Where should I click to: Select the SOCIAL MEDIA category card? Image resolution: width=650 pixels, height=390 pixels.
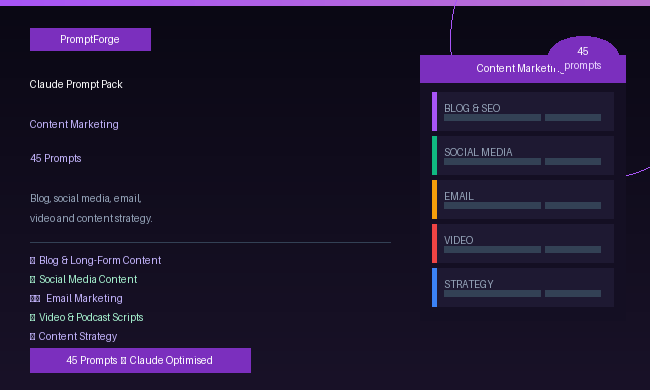click(523, 155)
